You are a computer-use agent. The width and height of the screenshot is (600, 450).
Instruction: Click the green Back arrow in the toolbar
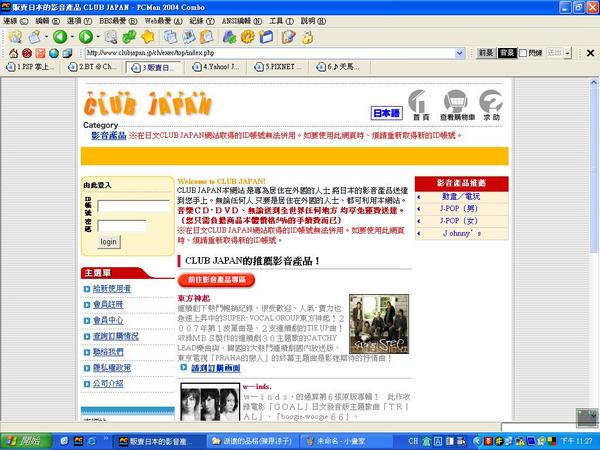60,37
